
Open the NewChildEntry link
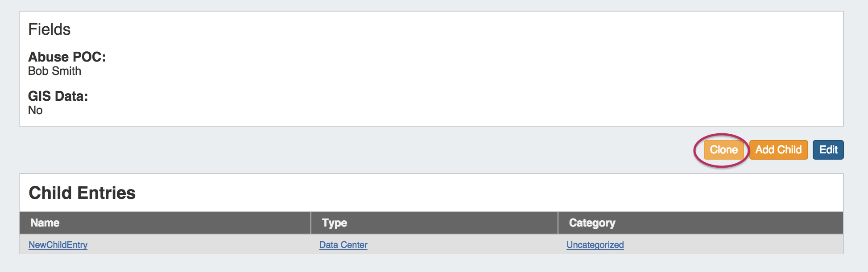(x=58, y=245)
